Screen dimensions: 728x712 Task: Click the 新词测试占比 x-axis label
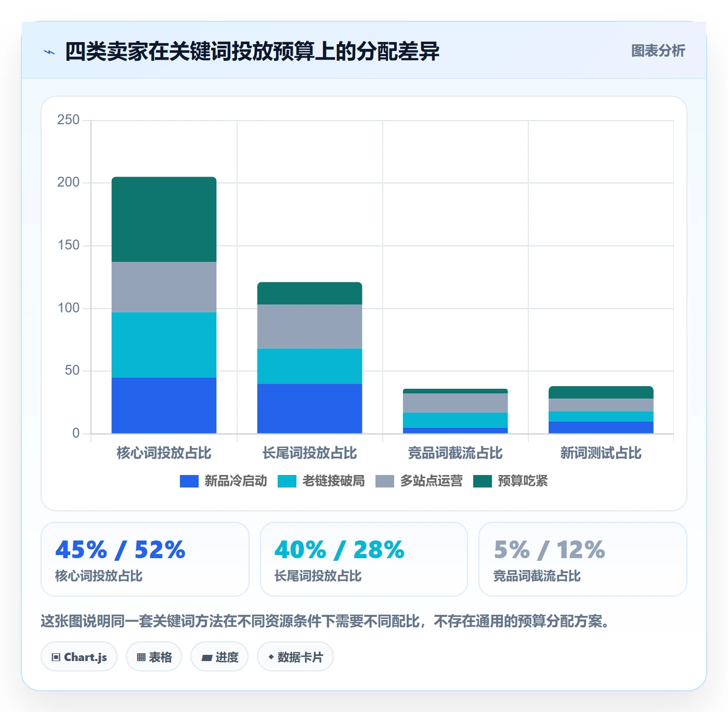tap(601, 453)
